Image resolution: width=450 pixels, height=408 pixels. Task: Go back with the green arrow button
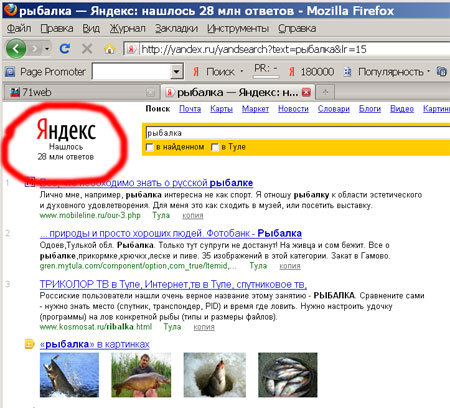(16, 49)
